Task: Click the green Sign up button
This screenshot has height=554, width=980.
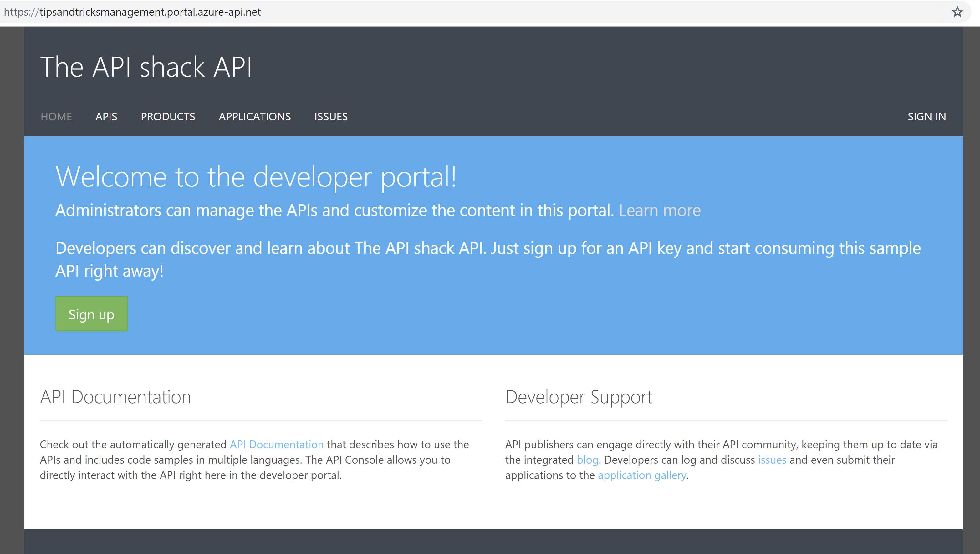Action: click(91, 314)
